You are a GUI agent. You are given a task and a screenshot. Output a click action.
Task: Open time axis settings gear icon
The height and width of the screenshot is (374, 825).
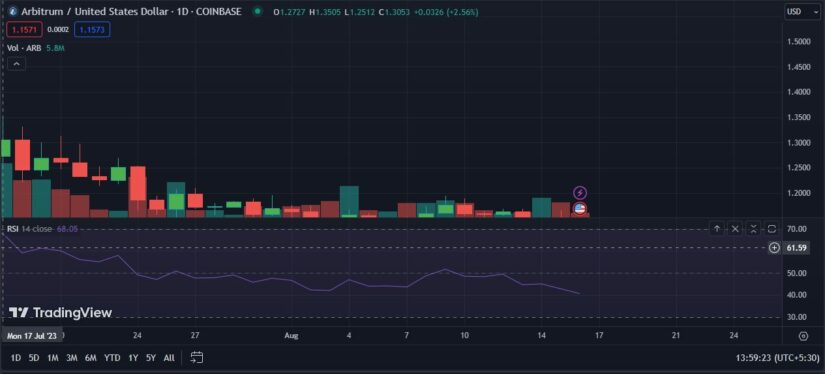click(x=803, y=336)
